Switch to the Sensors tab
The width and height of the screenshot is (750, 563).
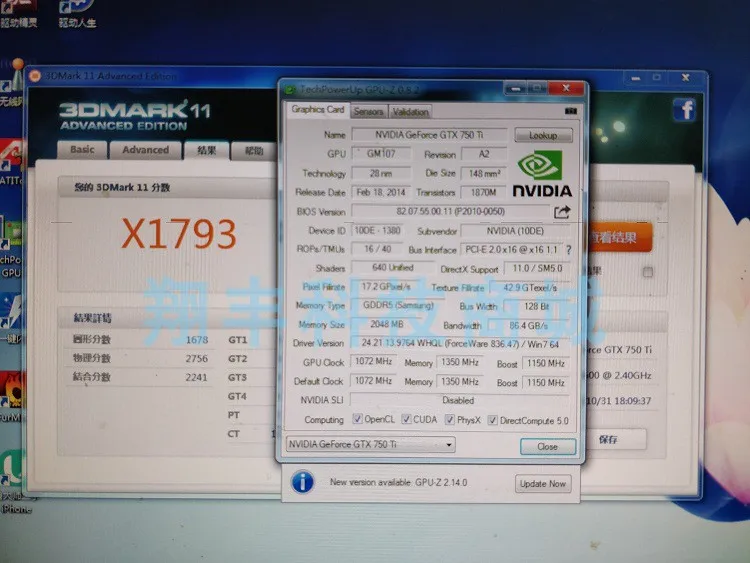click(x=369, y=111)
